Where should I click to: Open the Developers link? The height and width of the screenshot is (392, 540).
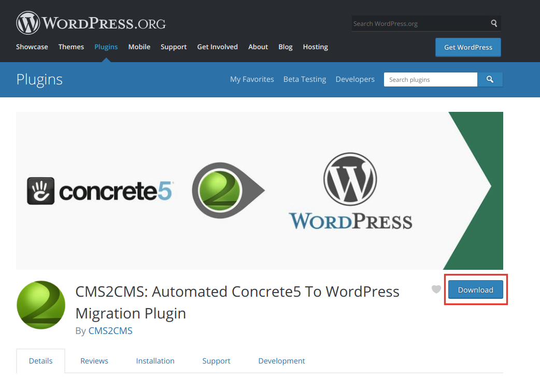(355, 79)
